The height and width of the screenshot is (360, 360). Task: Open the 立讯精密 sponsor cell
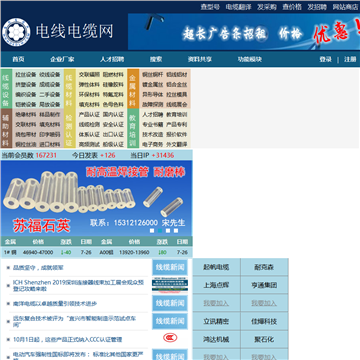coord(216,321)
